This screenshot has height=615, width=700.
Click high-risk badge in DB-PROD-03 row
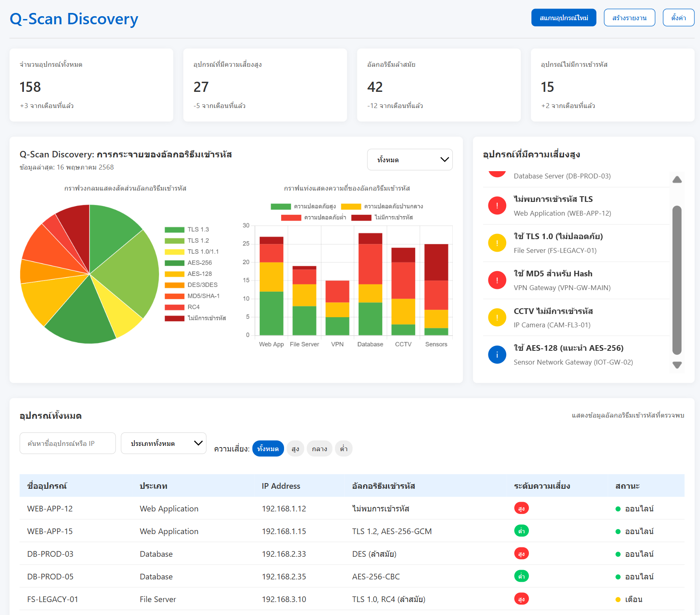(x=521, y=553)
